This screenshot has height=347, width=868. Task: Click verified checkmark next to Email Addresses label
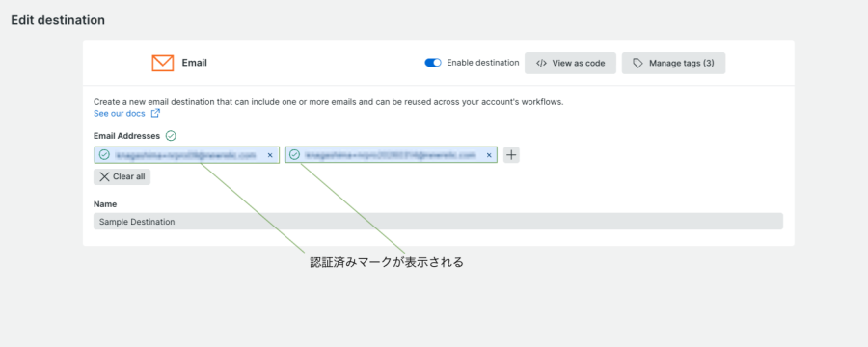click(171, 136)
